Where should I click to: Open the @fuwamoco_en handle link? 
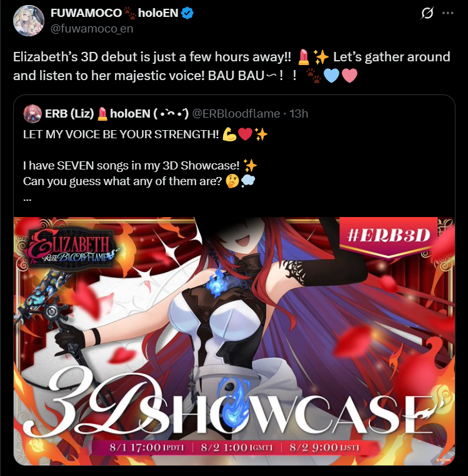(92, 29)
